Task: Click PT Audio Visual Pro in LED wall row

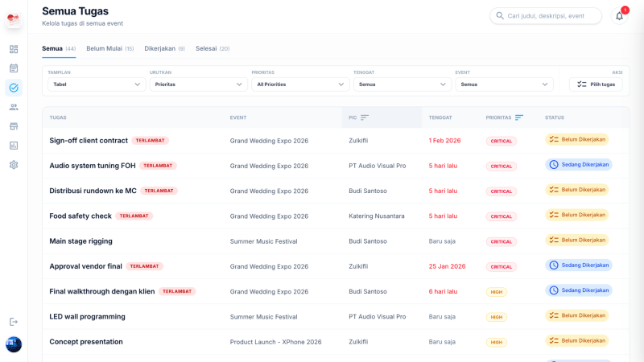Action: coord(378,316)
